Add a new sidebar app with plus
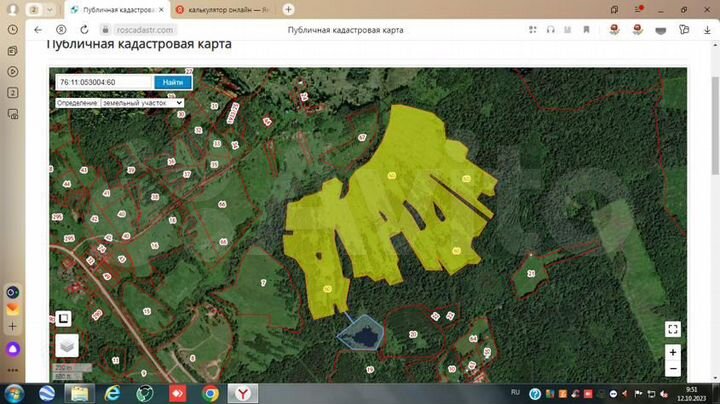 (x=13, y=327)
